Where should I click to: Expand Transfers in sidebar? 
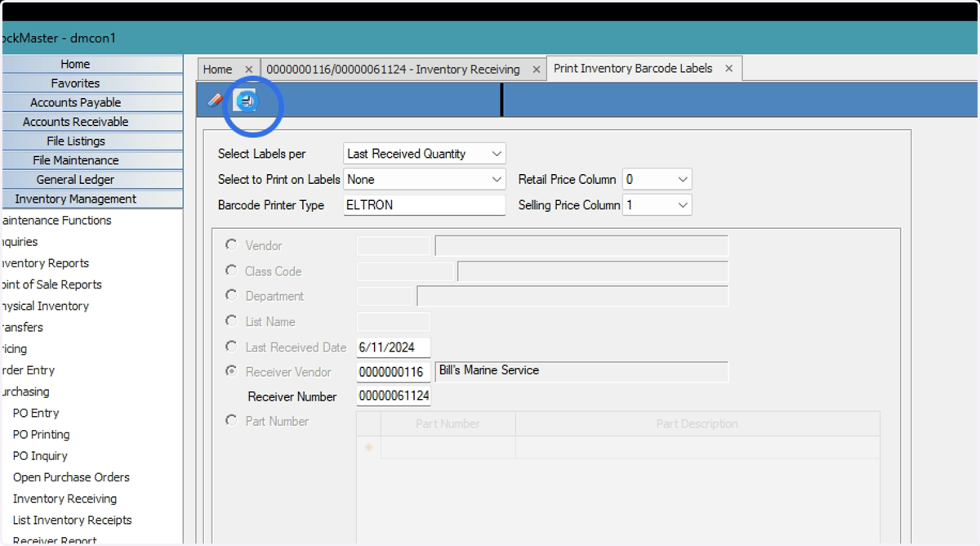(x=22, y=327)
